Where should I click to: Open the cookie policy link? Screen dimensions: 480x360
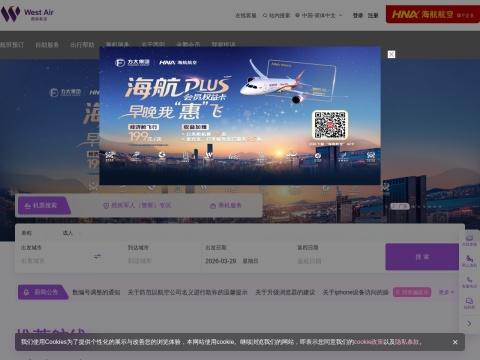click(x=368, y=342)
